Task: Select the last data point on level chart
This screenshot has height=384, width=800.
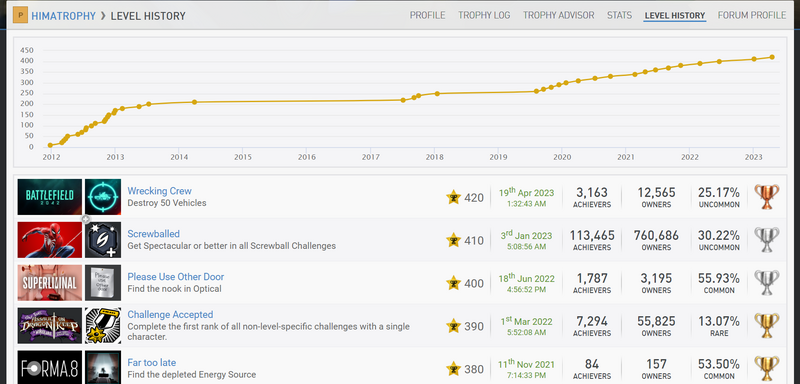Action: pos(772,57)
